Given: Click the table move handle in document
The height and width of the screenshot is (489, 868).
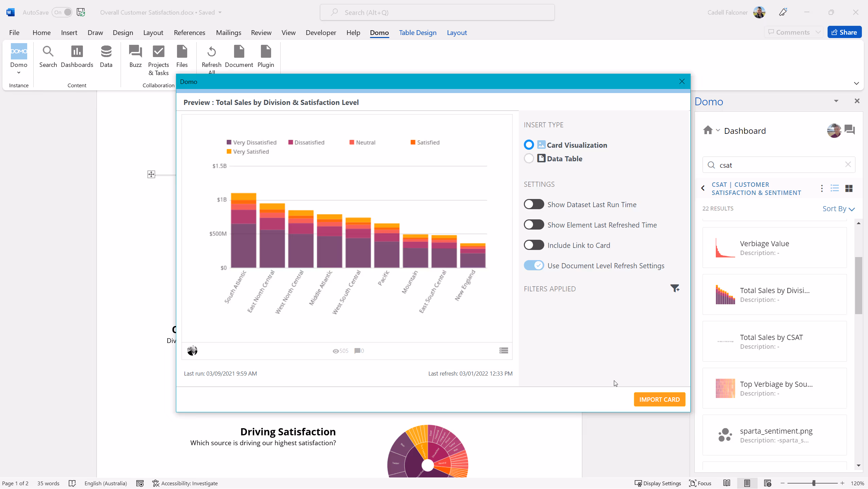Looking at the screenshot, I should 151,174.
